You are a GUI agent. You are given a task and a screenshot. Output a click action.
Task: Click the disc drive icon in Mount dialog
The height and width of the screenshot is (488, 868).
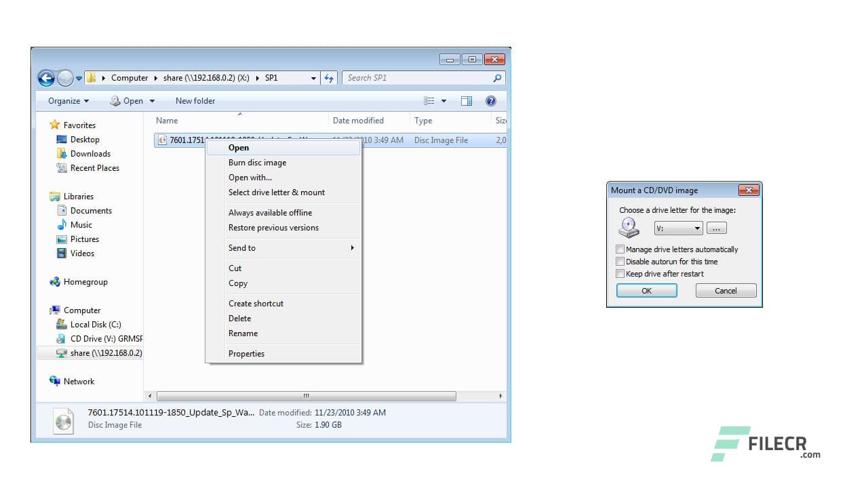628,228
